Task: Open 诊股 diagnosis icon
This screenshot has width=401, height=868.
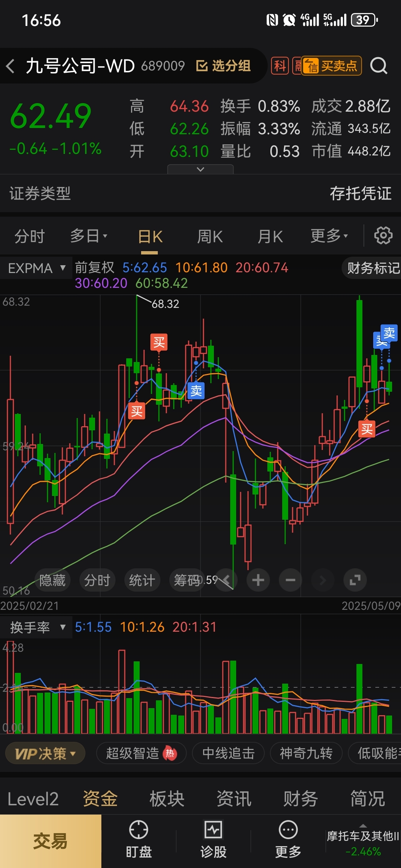Action: [213, 840]
